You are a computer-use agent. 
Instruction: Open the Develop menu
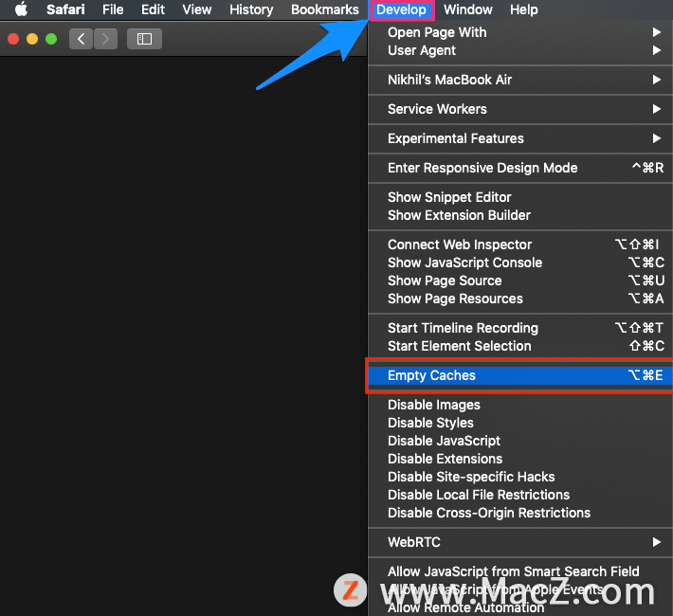click(x=401, y=9)
